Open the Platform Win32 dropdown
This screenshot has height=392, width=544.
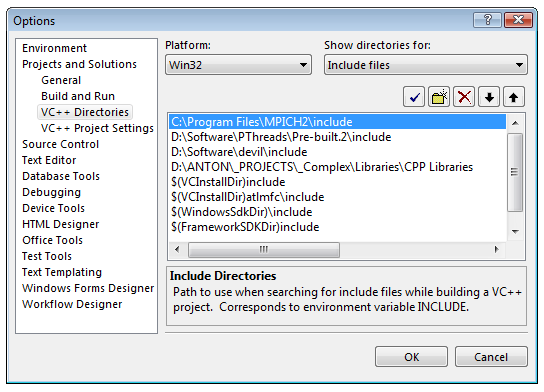[x=238, y=65]
